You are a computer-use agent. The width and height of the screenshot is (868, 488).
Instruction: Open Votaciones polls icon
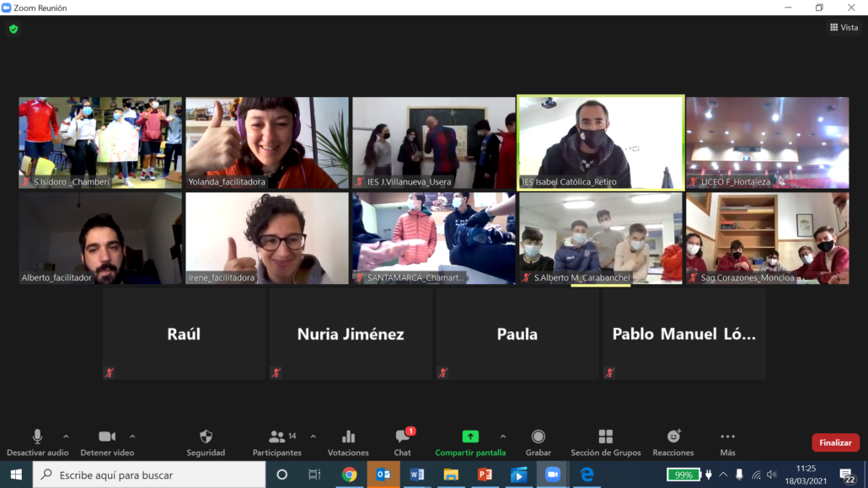(x=348, y=437)
